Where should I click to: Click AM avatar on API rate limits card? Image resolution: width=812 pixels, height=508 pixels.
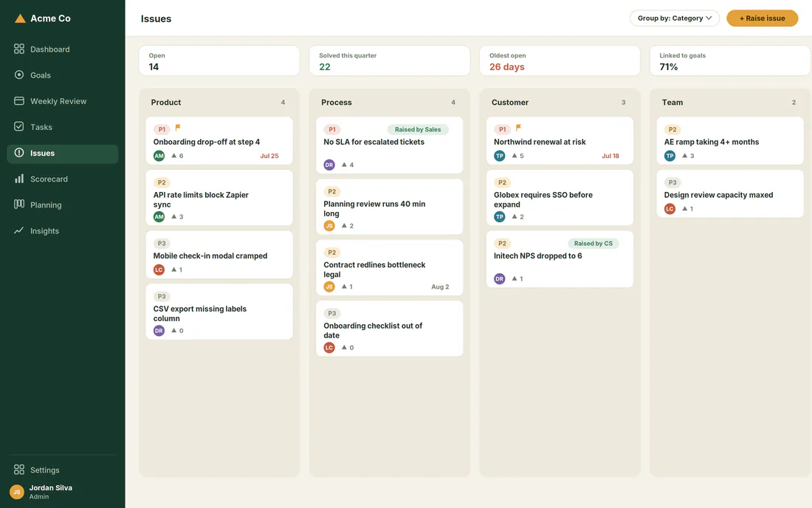pyautogui.click(x=159, y=216)
